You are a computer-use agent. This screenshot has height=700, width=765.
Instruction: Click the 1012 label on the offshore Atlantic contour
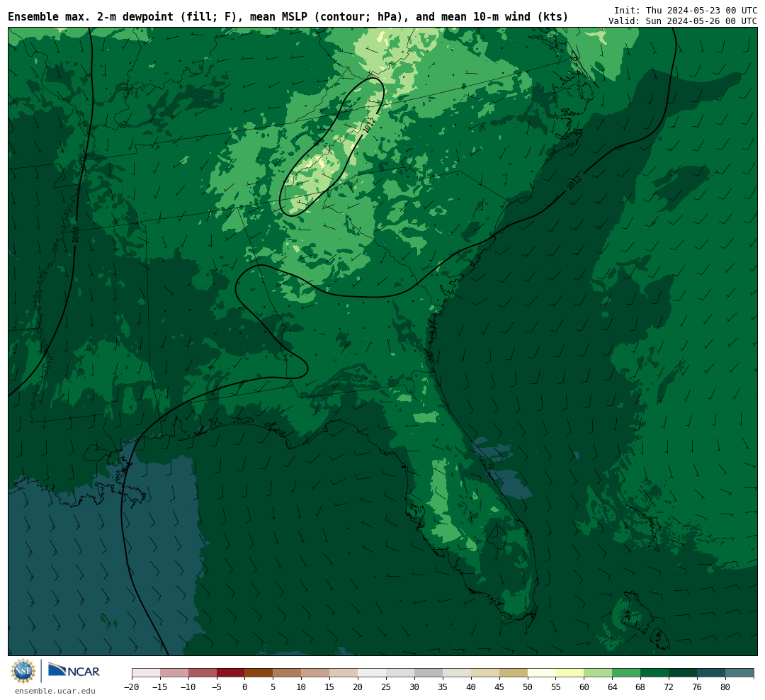coord(574,183)
